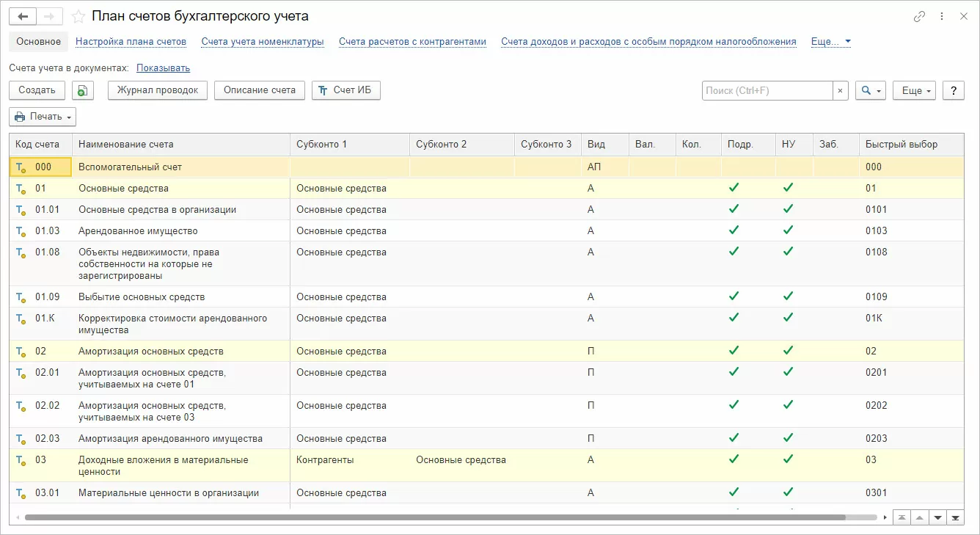
Task: Jump to the first table row arrow
Action: tap(901, 518)
